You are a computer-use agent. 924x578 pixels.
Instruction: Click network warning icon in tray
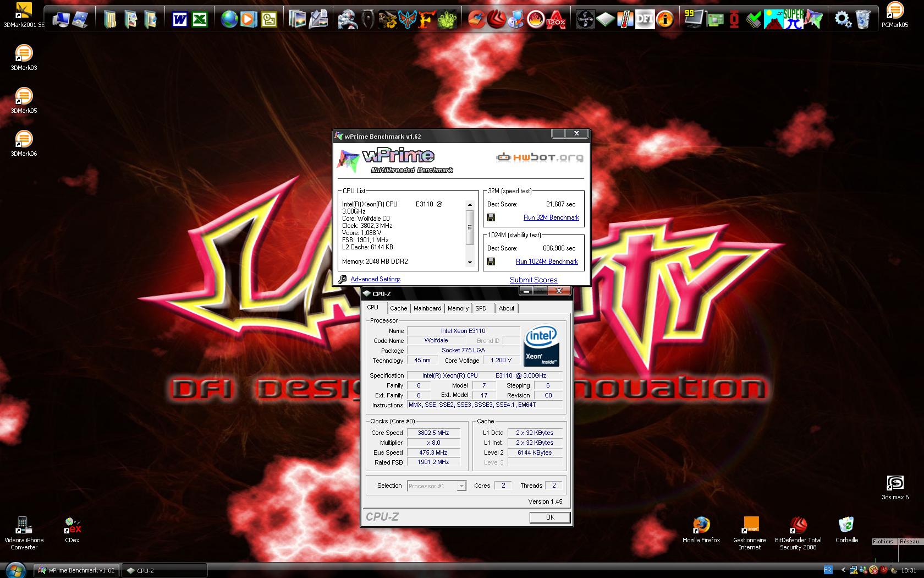click(853, 570)
